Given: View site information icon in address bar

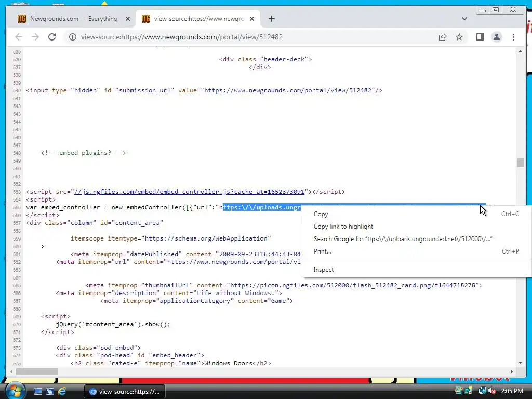Looking at the screenshot, I should click(73, 37).
